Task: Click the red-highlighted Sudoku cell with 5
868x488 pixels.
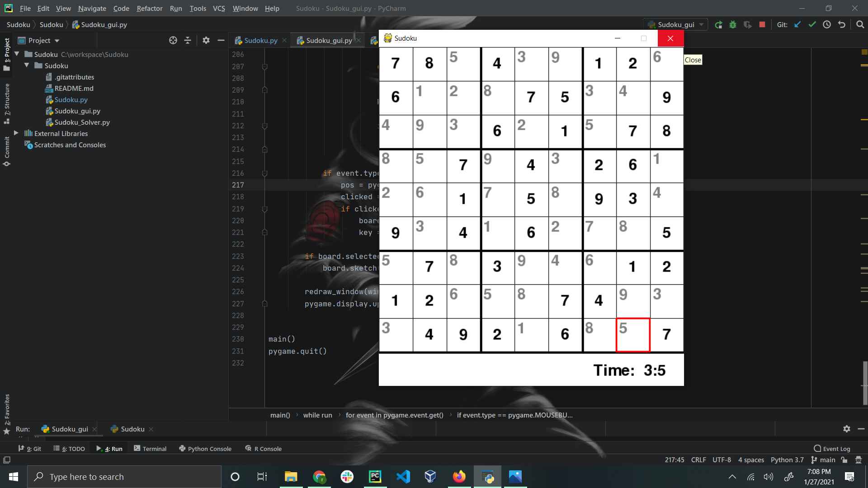Action: pyautogui.click(x=632, y=335)
